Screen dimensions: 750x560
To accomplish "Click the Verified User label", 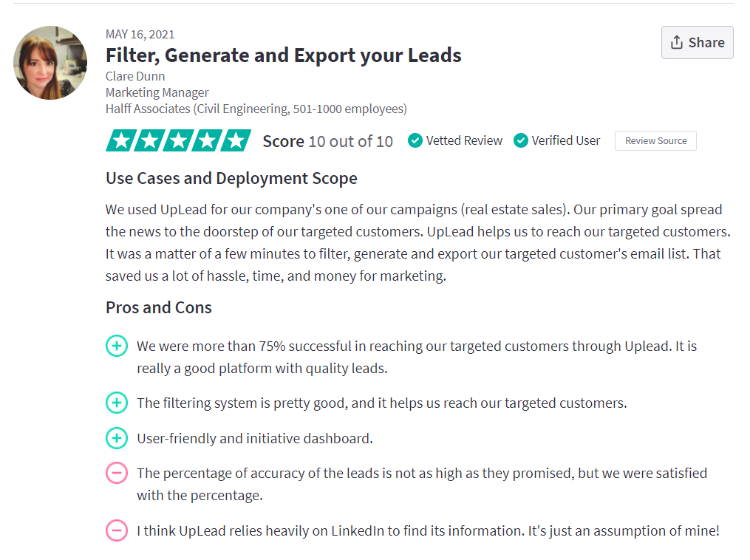I will (x=566, y=140).
